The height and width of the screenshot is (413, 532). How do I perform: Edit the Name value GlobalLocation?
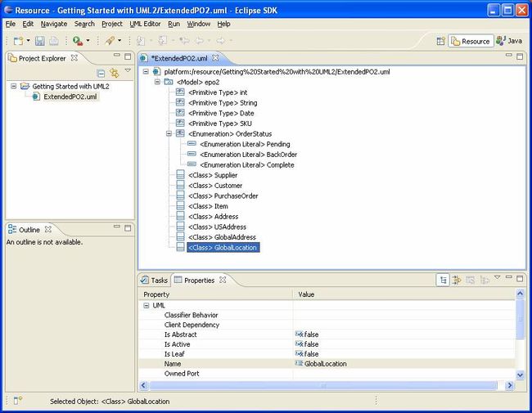click(404, 363)
